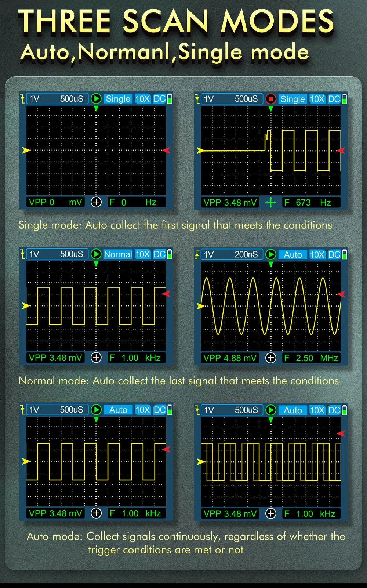
Task: Toggle DC coupling on the Normal screen
Action: (159, 254)
